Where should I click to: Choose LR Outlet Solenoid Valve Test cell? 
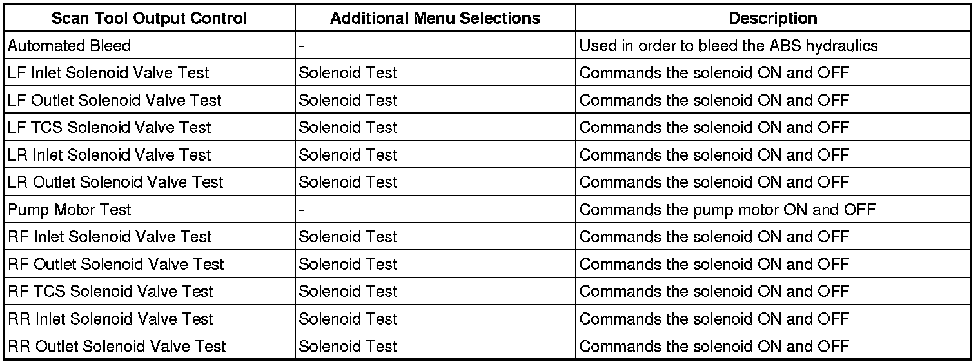(x=116, y=182)
